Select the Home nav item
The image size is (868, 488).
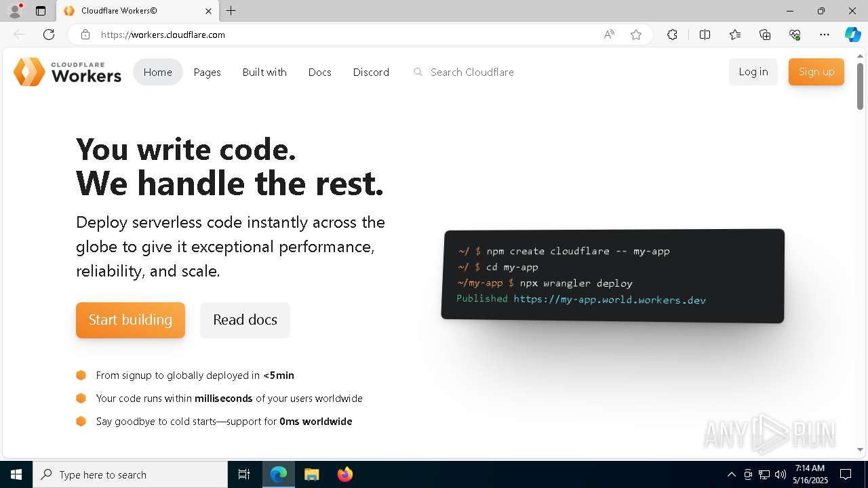coord(158,72)
